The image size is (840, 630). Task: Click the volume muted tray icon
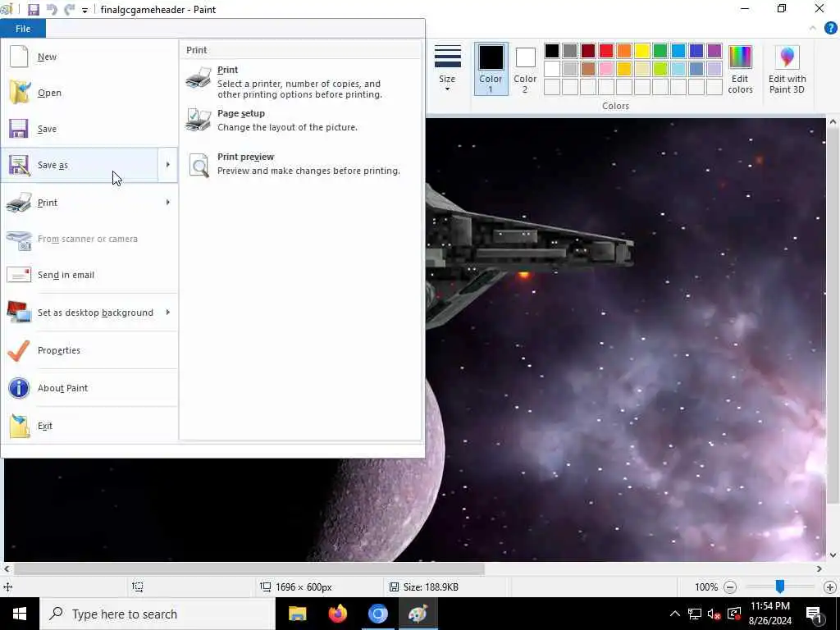(713, 614)
